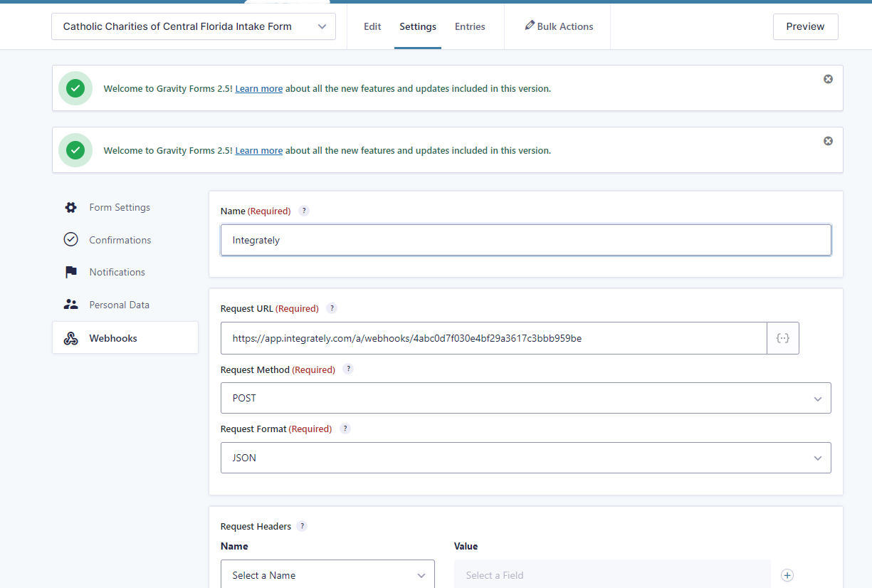This screenshot has height=588, width=872.
Task: Open Bulk Actions menu
Action: click(559, 26)
